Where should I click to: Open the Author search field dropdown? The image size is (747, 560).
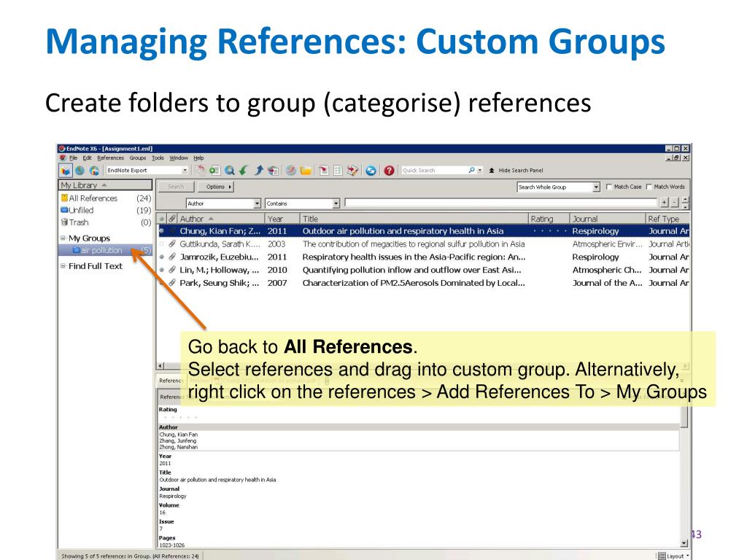(257, 203)
